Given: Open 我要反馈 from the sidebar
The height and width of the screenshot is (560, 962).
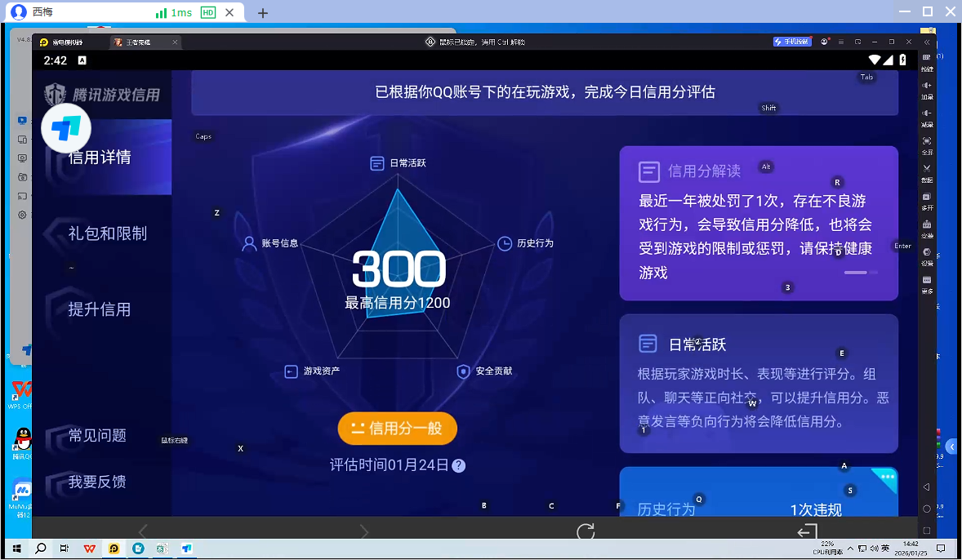Looking at the screenshot, I should click(96, 482).
